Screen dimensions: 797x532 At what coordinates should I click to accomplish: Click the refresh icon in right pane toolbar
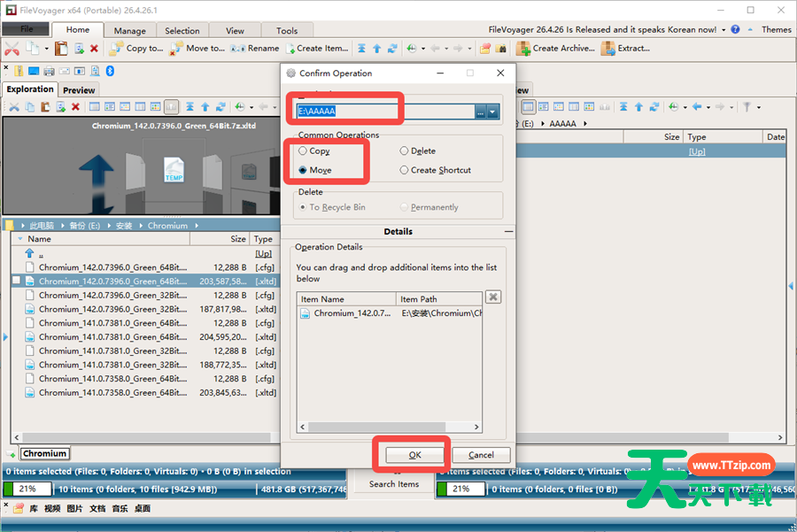point(654,107)
